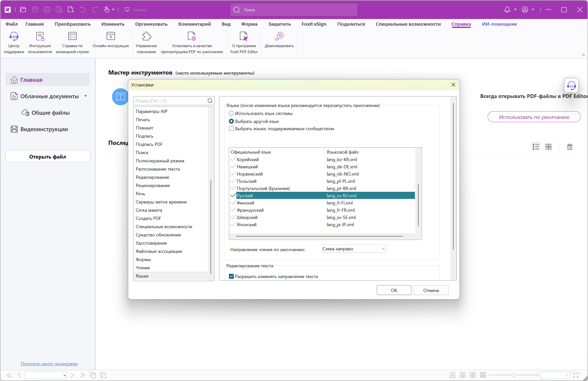Click the Управление плагинами puzzle icon
Viewport: 588px width, 381px height.
(146, 37)
